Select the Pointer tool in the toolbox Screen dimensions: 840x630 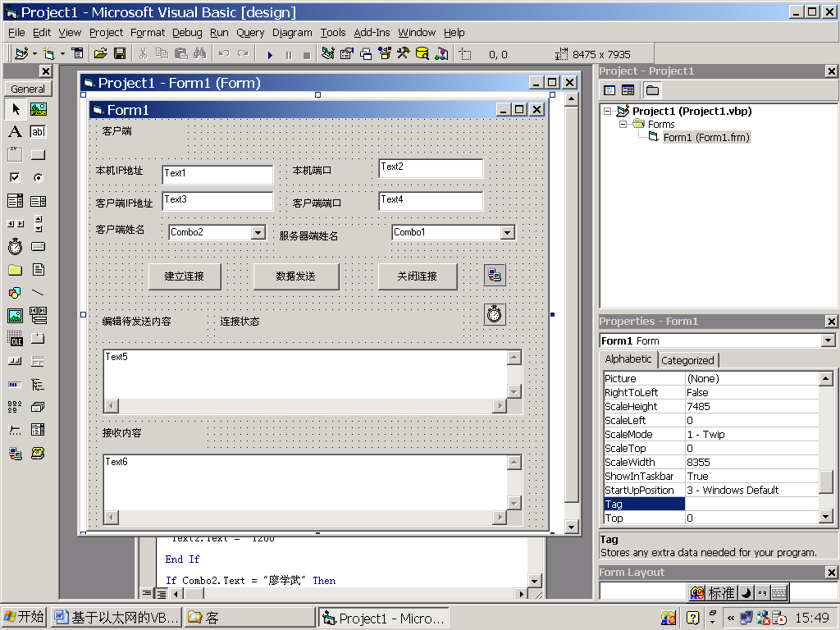16,109
